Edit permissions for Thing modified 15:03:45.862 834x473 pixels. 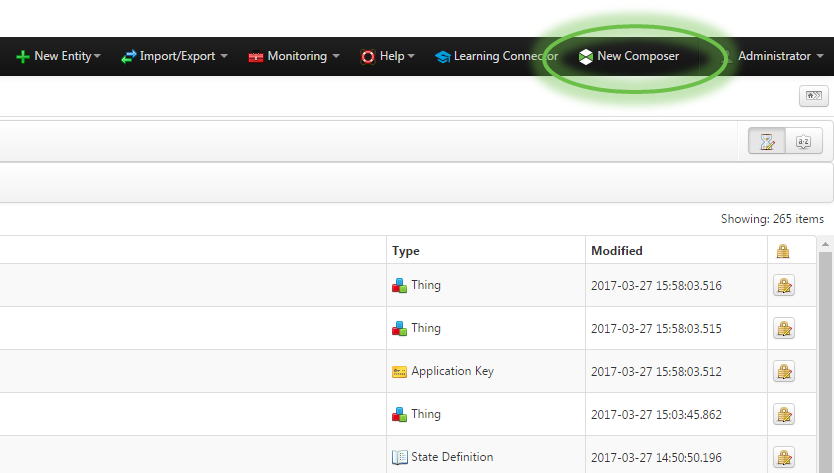[783, 414]
